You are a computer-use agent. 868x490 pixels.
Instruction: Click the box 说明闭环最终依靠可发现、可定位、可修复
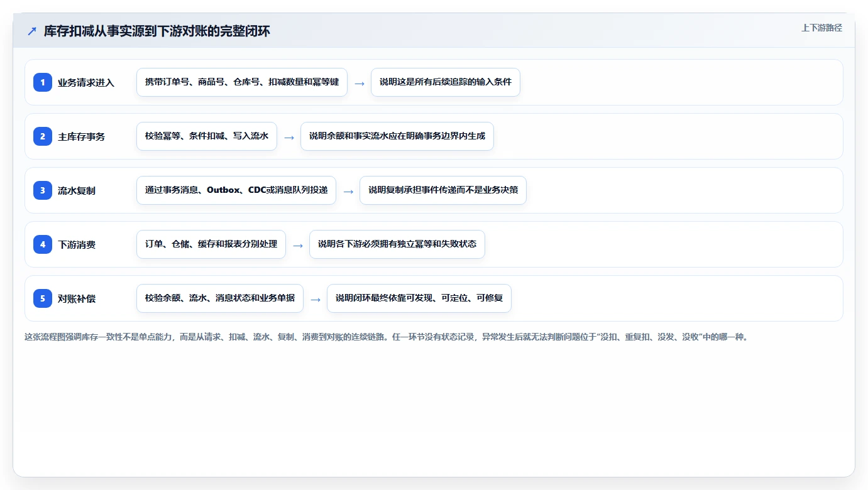click(x=419, y=298)
